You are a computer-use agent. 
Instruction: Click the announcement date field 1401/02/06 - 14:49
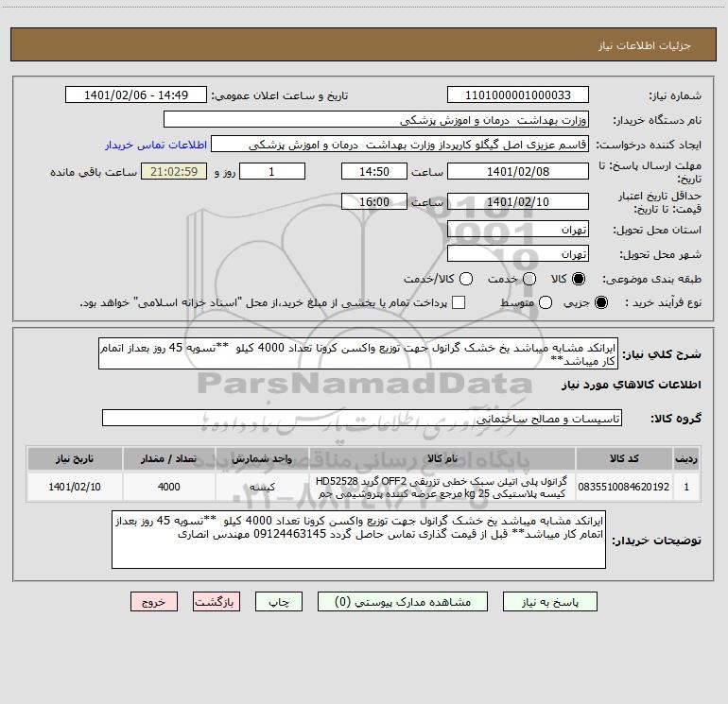click(136, 94)
